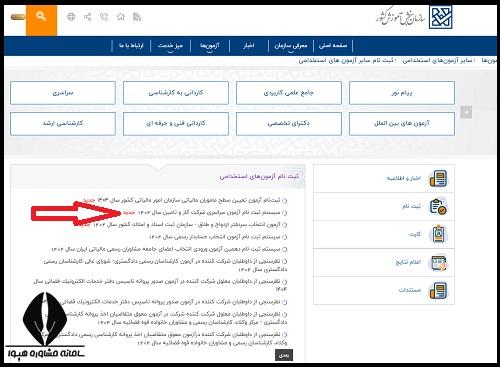Click the کارشناسی ارشد box
Image resolution: width=500 pixels, height=367 pixels.
(63, 124)
